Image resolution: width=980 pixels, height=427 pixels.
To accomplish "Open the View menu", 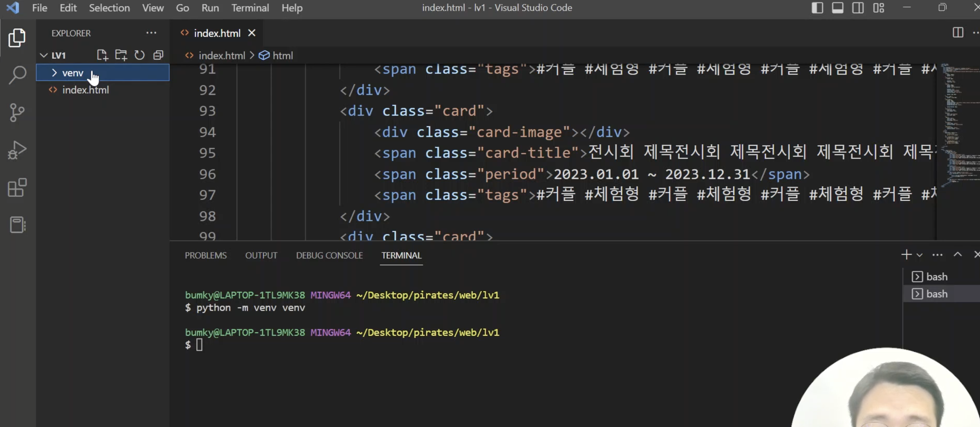I will point(153,8).
